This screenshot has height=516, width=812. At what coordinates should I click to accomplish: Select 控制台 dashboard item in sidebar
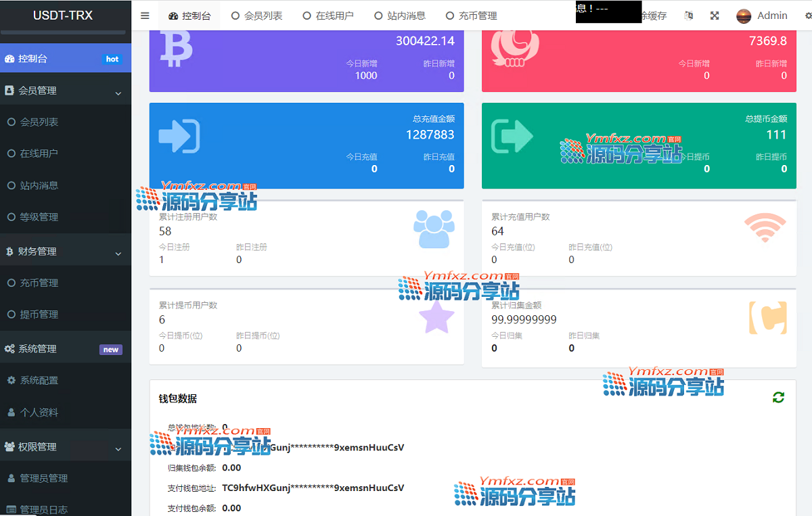tap(32, 59)
